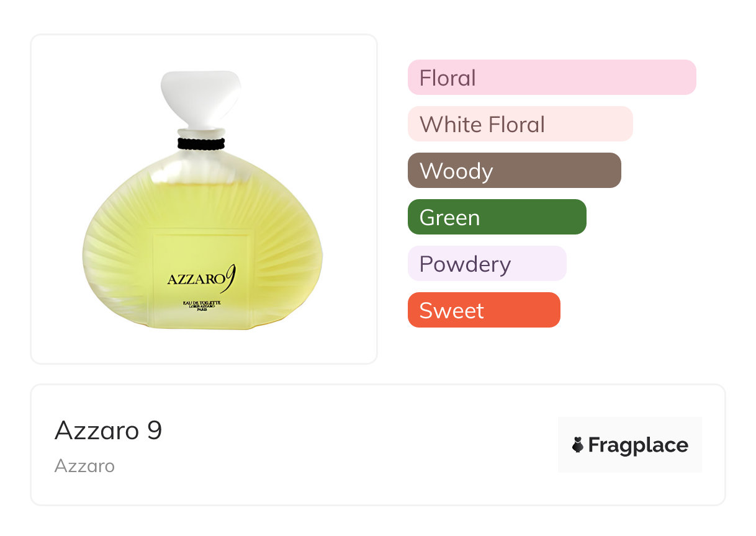Open the Azzaro brand link
Viewport: 756px width, 536px height.
pyautogui.click(x=84, y=466)
